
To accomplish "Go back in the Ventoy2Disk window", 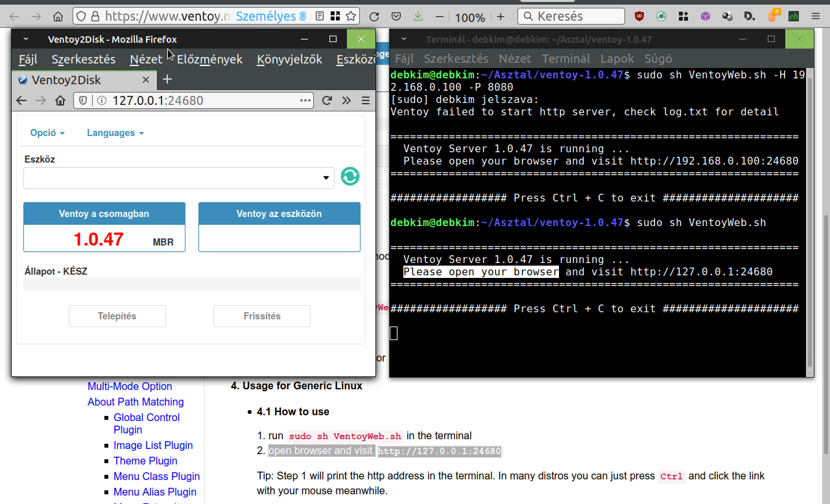I will coord(21,100).
